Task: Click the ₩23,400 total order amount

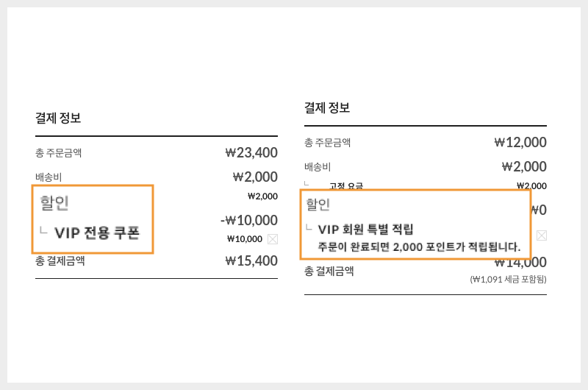Action: [x=251, y=153]
